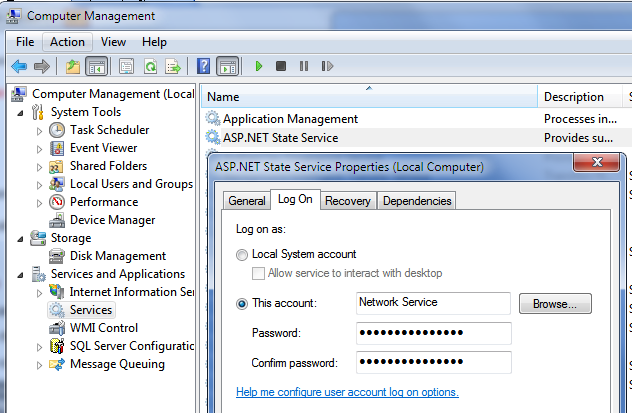
Task: Click the WMI Control icon
Action: click(57, 328)
